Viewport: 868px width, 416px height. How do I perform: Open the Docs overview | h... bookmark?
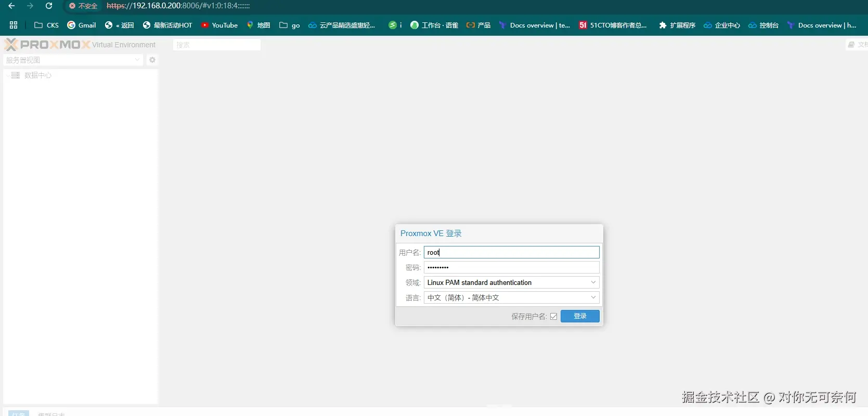pyautogui.click(x=822, y=25)
